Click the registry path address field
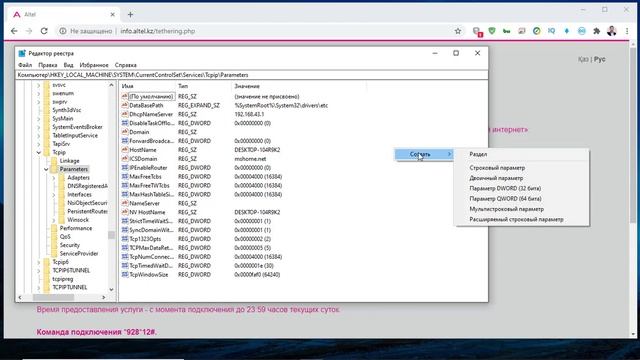Screen dimensions: 640x360 (251, 75)
